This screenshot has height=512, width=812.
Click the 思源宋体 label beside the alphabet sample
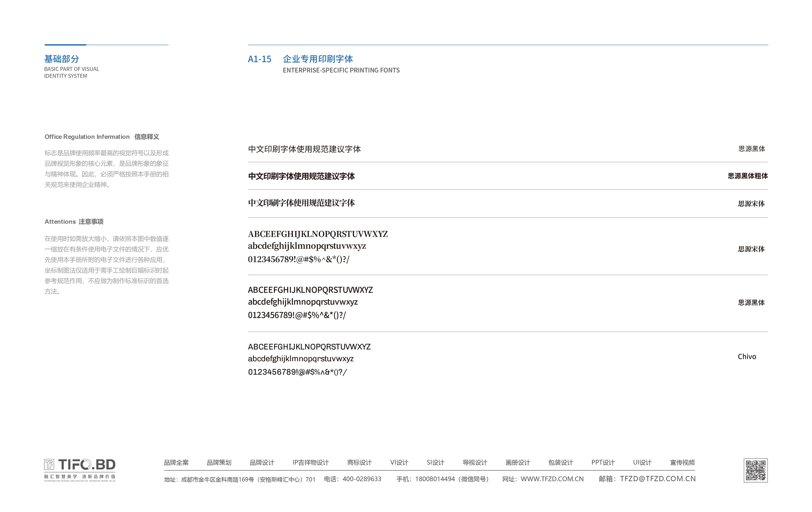coord(751,249)
